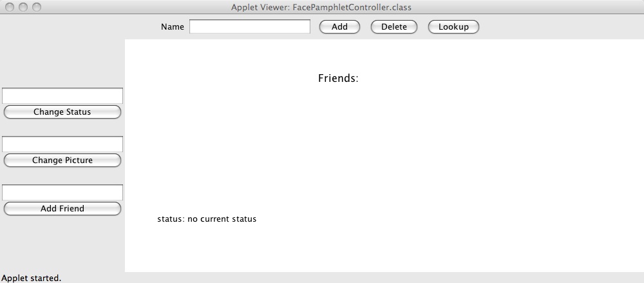Click the empty gray area above the status field
Screen dimensions: 644x283
(x=62, y=63)
